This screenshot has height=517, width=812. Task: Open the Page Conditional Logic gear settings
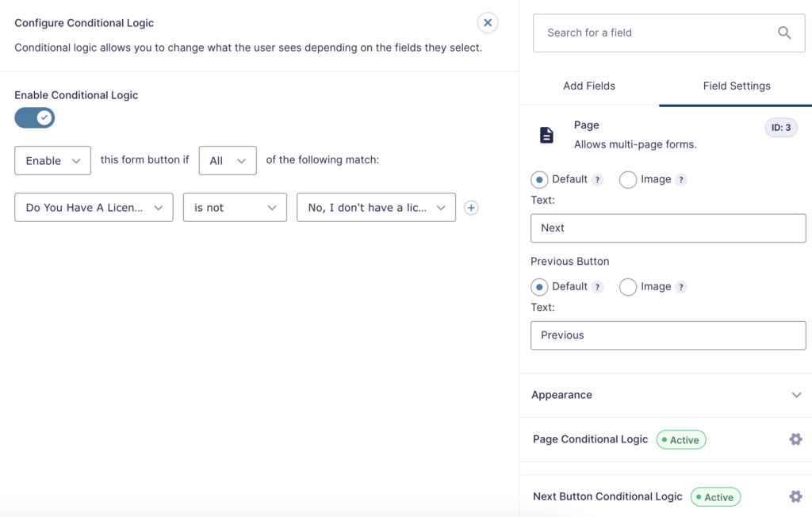(x=795, y=438)
